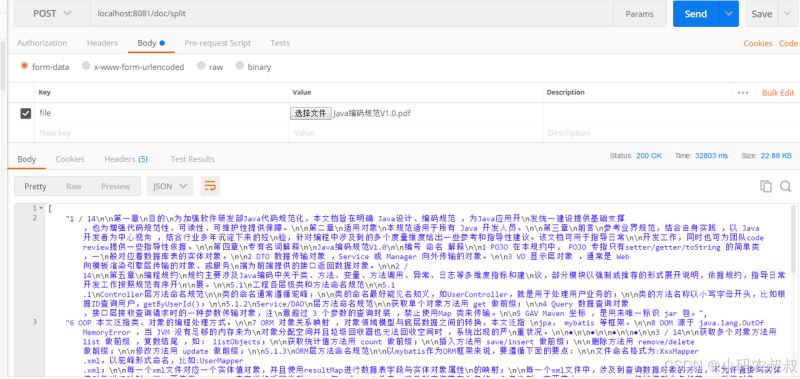Toggle the line wrap icon
Screen dimensions: 800x379
pos(210,186)
